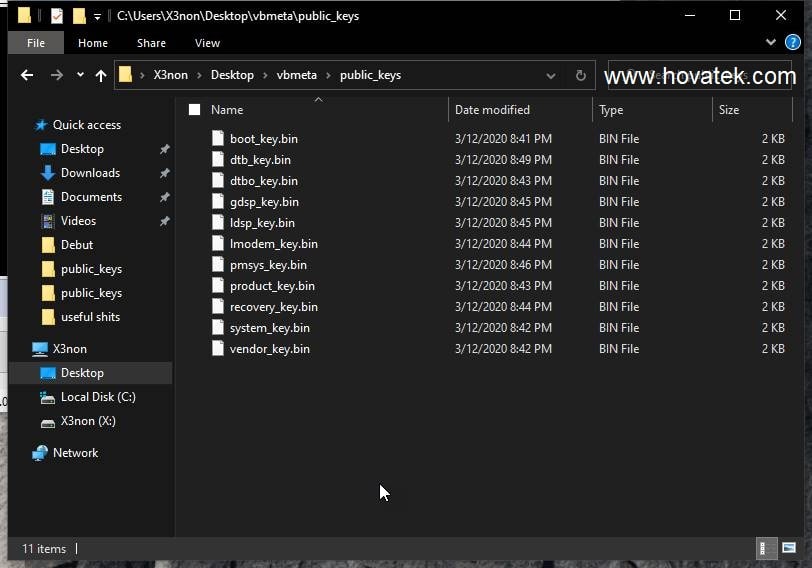Click the 3/12/2020 8:46 PM date cell
Image resolution: width=812 pixels, height=568 pixels.
click(503, 265)
